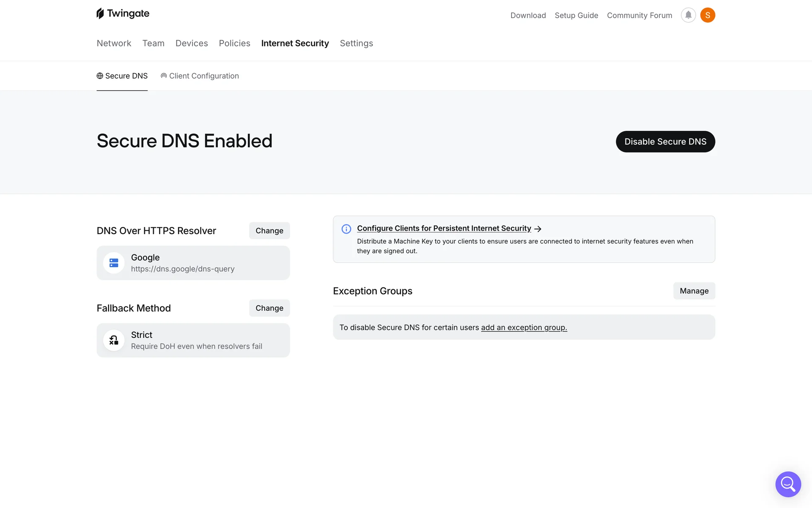Click the Twingate logo

pos(123,14)
